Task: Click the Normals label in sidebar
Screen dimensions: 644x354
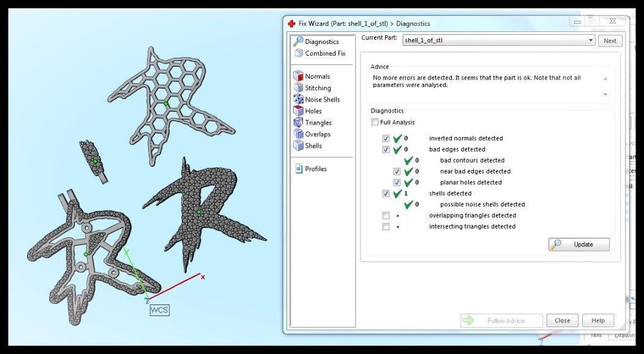Action: [318, 76]
